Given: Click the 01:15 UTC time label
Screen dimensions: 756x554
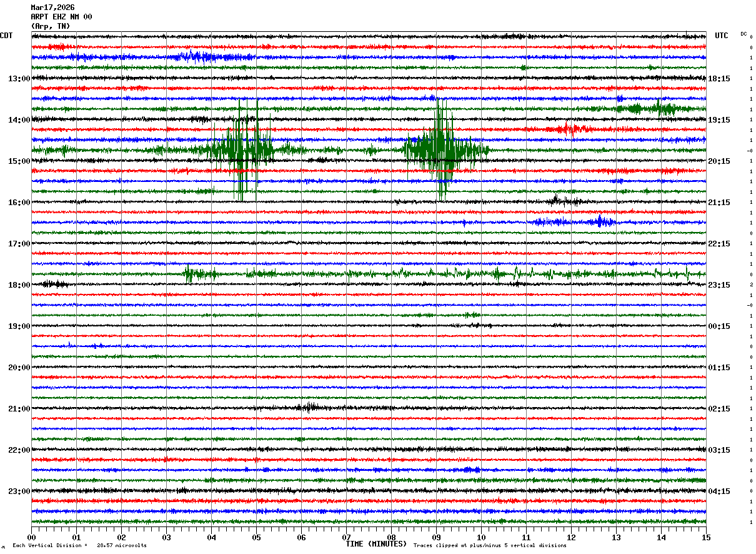Looking at the screenshot, I should pyautogui.click(x=720, y=368).
